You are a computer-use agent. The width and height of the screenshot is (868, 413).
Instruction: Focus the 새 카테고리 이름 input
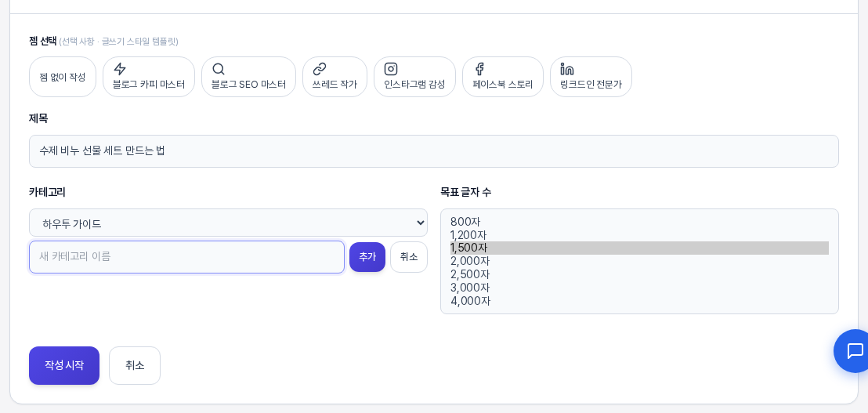[x=187, y=257]
